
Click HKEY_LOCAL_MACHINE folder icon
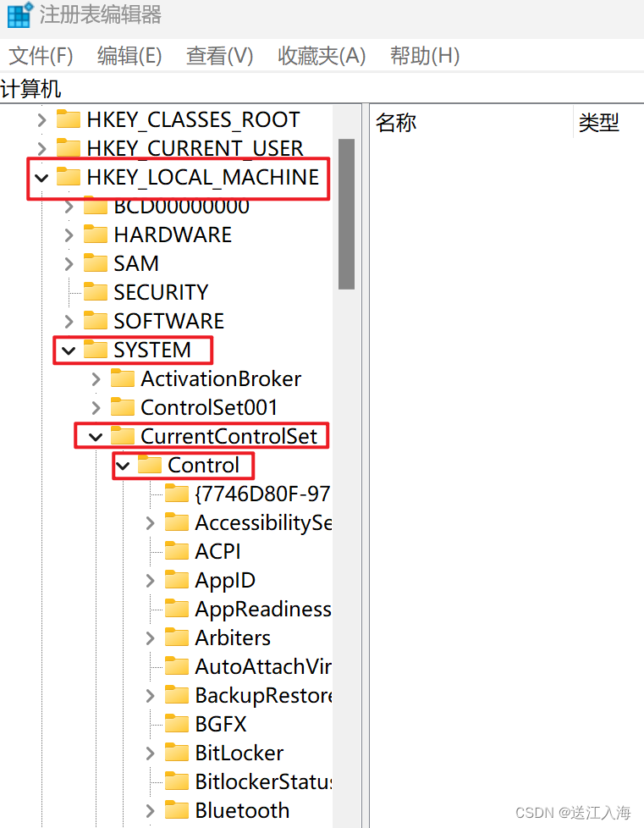pyautogui.click(x=69, y=176)
